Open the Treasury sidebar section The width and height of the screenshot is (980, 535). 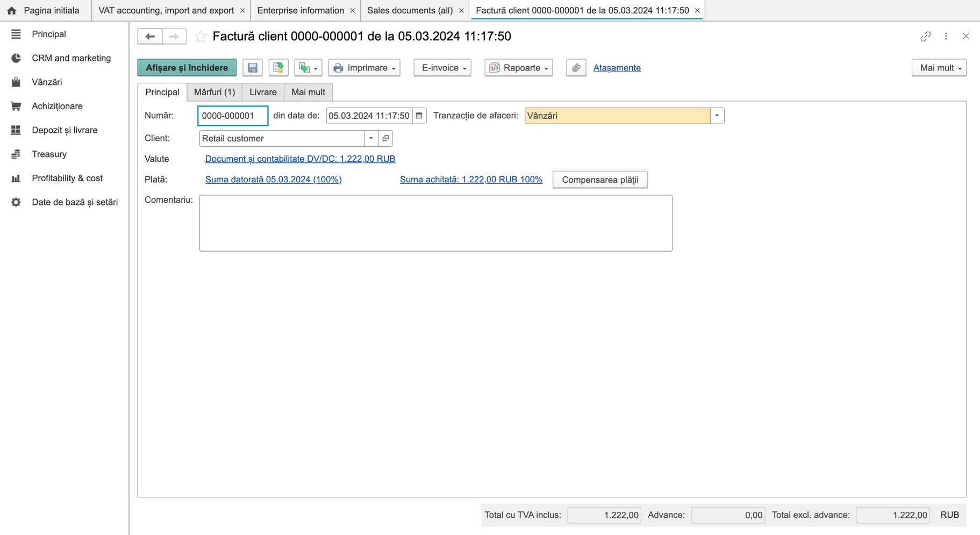click(x=49, y=154)
